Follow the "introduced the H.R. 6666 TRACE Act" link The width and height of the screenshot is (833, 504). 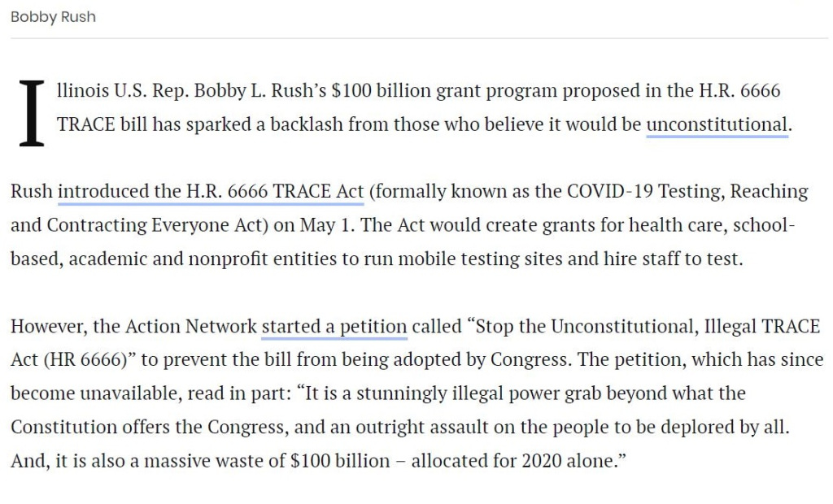[x=211, y=193]
